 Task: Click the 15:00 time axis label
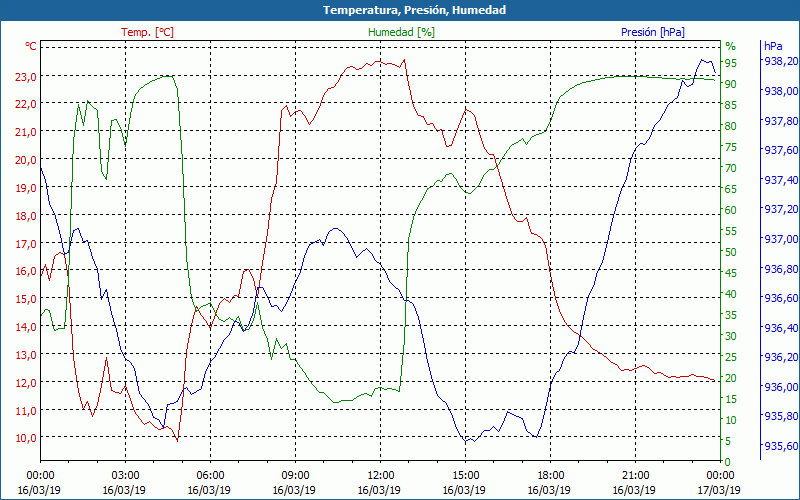click(x=465, y=474)
